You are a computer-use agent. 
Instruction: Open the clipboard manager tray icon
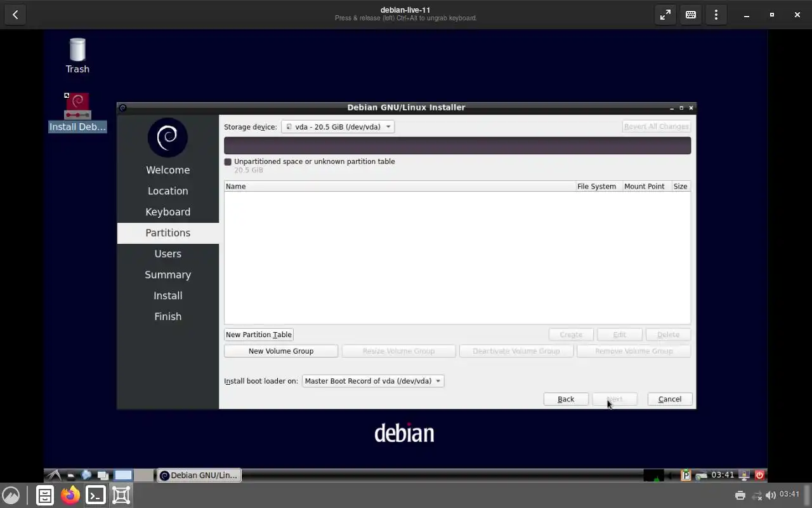coord(686,475)
